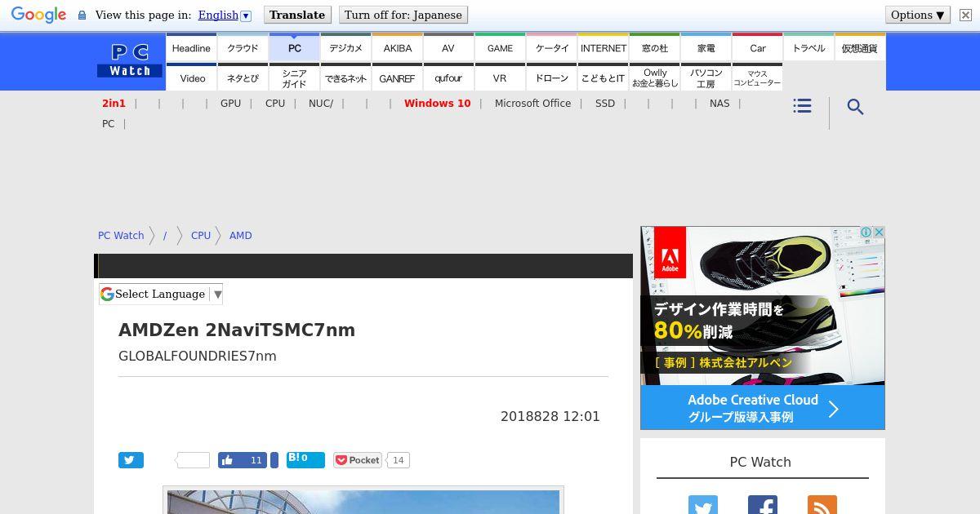The height and width of the screenshot is (514, 980).
Task: Click the CPU breadcrumb link
Action: (201, 235)
